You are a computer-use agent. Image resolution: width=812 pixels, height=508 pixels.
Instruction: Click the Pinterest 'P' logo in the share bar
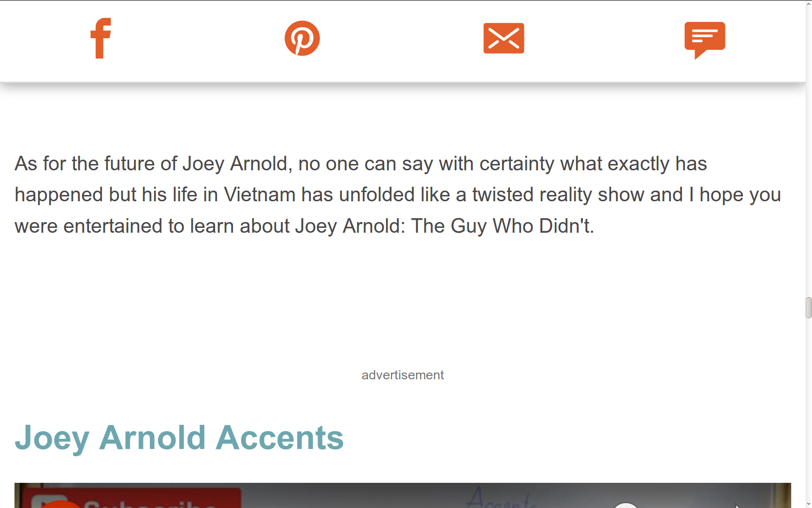302,38
